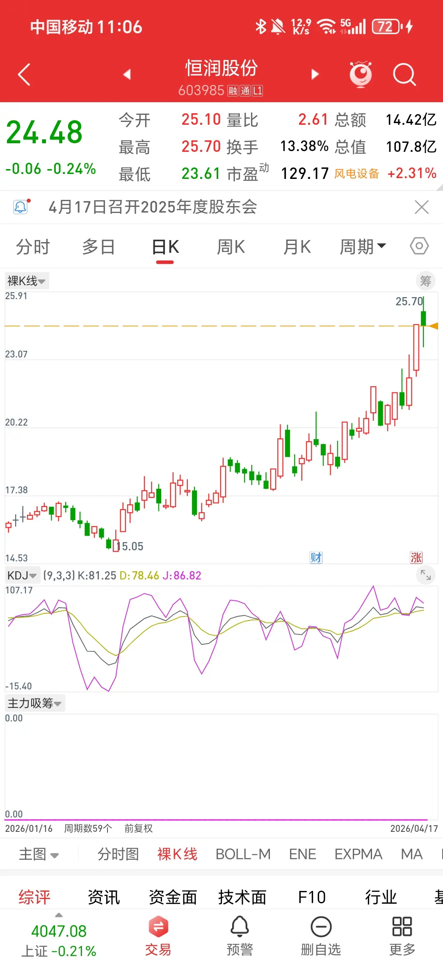Tap the 25.70 high price label

click(x=409, y=301)
